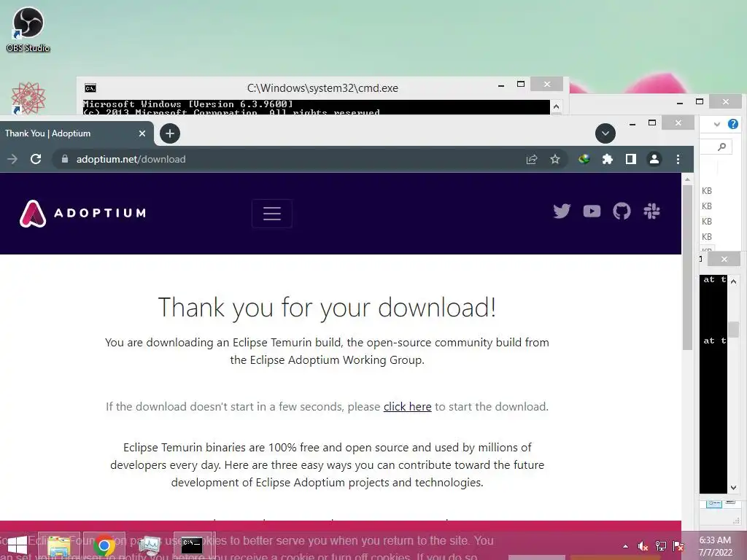
Task: Open the red star-pattern desktop shortcut
Action: pyautogui.click(x=28, y=98)
